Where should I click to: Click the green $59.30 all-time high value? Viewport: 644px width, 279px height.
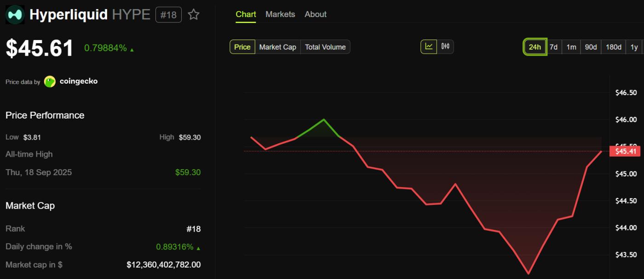[x=188, y=172]
